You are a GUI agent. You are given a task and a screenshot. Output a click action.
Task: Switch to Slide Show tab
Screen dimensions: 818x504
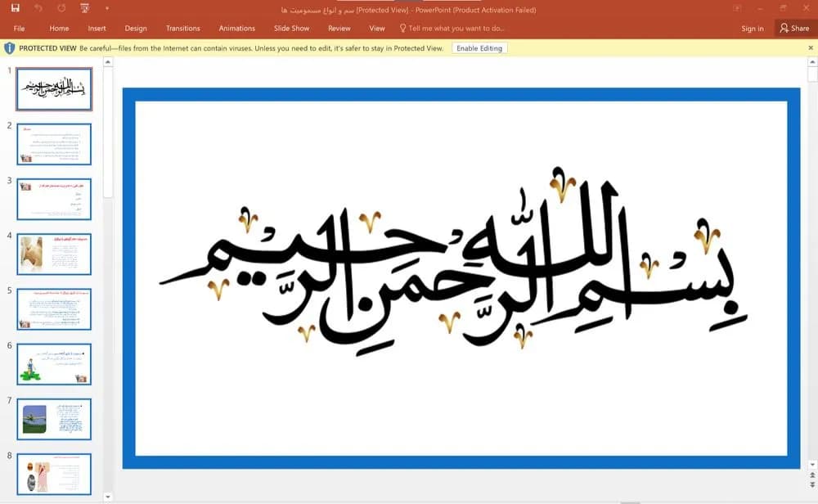click(x=292, y=28)
